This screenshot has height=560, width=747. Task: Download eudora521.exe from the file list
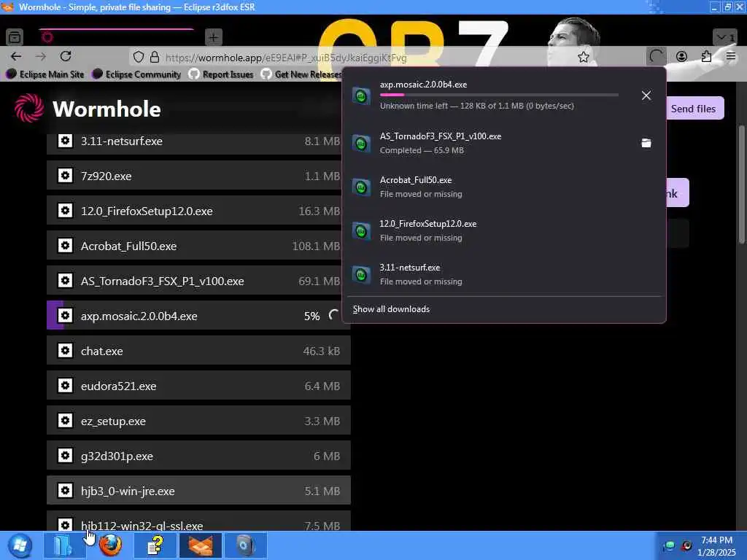[x=198, y=386]
